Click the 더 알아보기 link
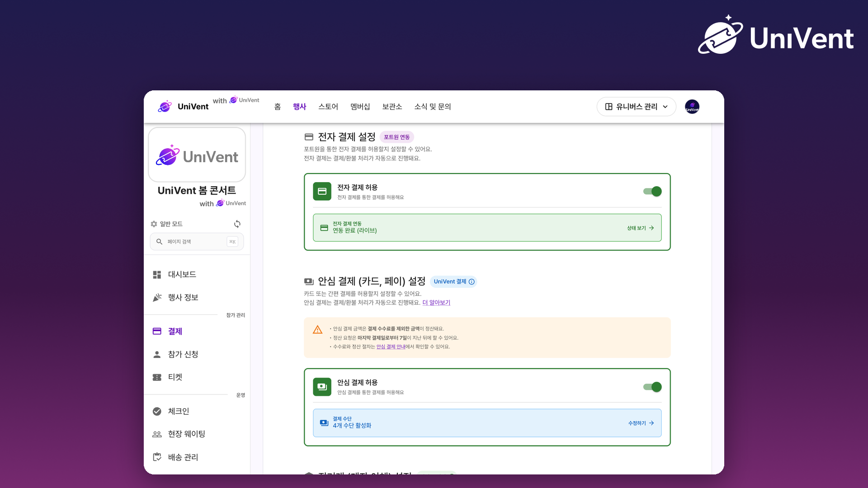 click(436, 303)
